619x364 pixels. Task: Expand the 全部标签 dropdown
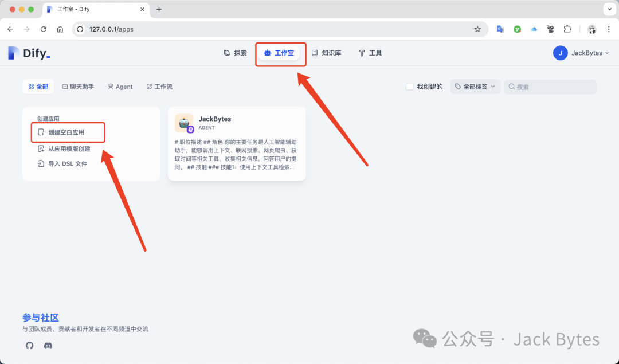pyautogui.click(x=475, y=87)
